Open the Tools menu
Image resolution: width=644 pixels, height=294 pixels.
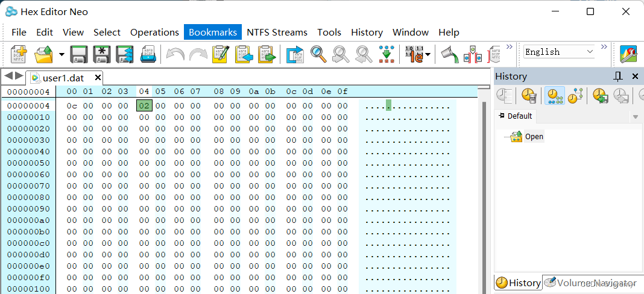tap(329, 33)
